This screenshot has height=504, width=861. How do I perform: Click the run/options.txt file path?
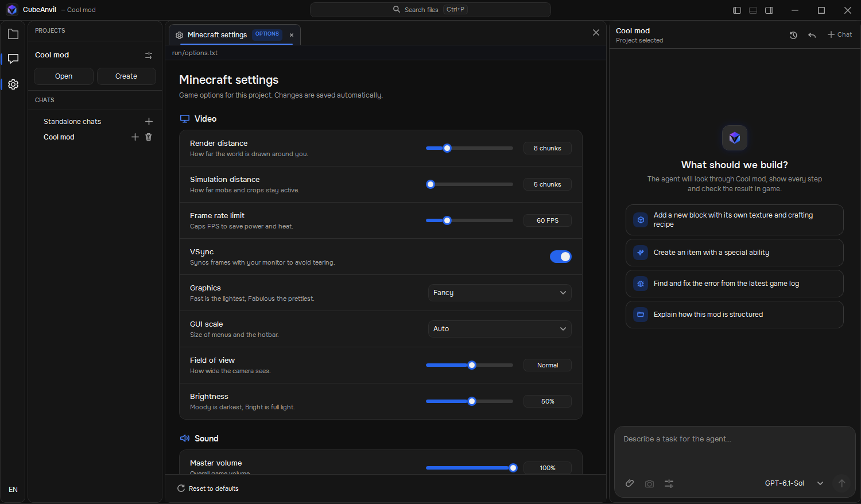195,53
